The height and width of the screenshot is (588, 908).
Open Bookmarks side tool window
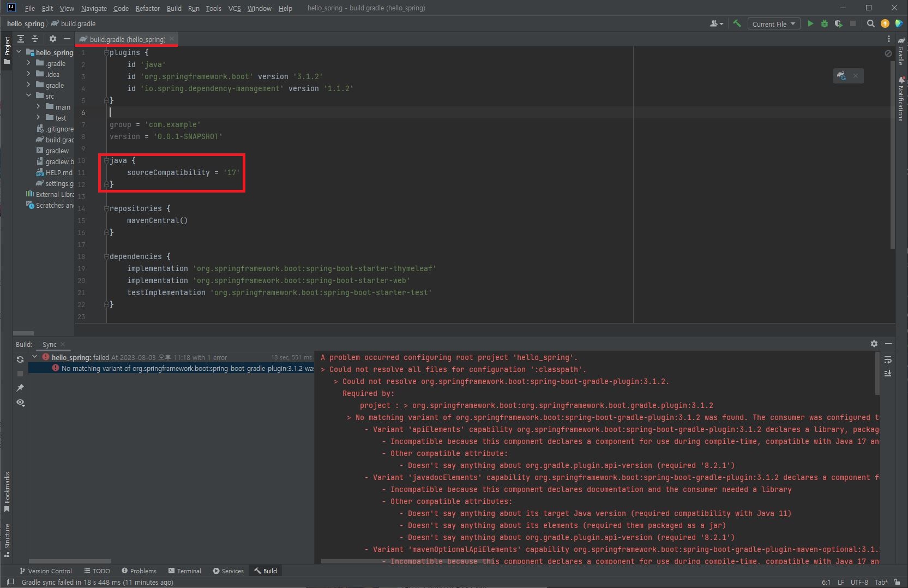coord(7,491)
